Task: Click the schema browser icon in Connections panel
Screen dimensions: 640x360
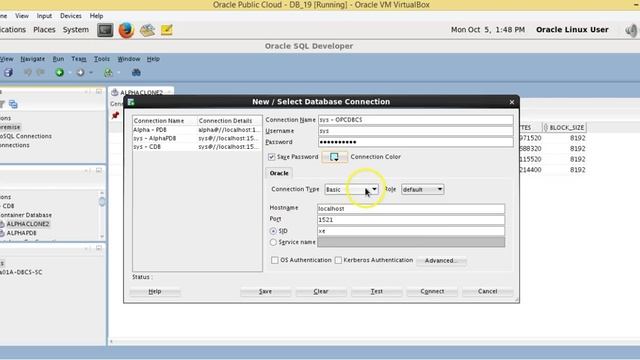Action: click(x=13, y=104)
